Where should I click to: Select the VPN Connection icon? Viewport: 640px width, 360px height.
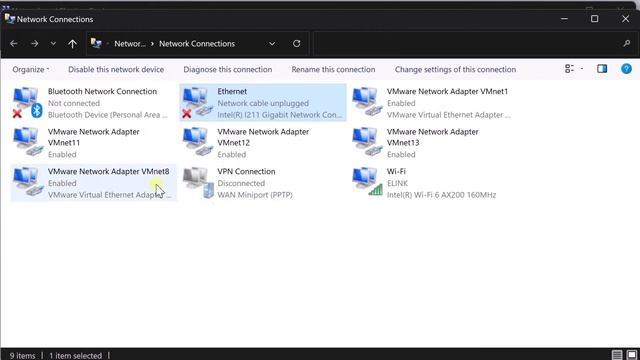point(198,182)
